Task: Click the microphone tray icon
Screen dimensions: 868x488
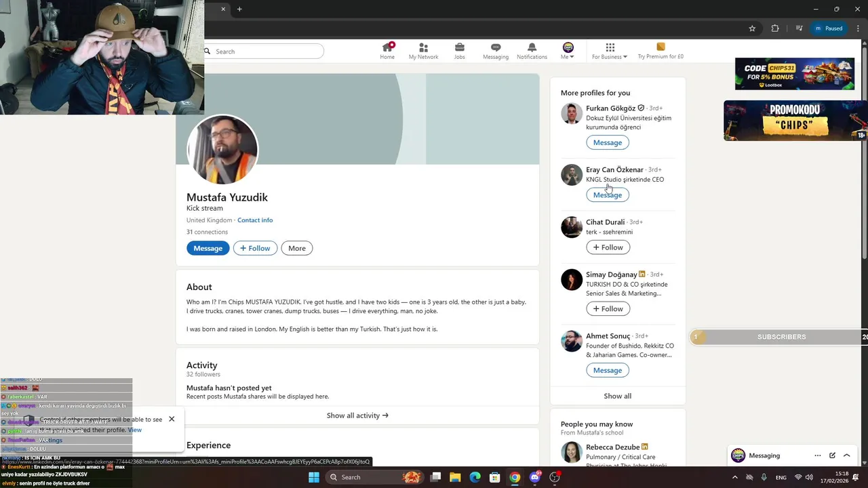Action: pyautogui.click(x=764, y=477)
